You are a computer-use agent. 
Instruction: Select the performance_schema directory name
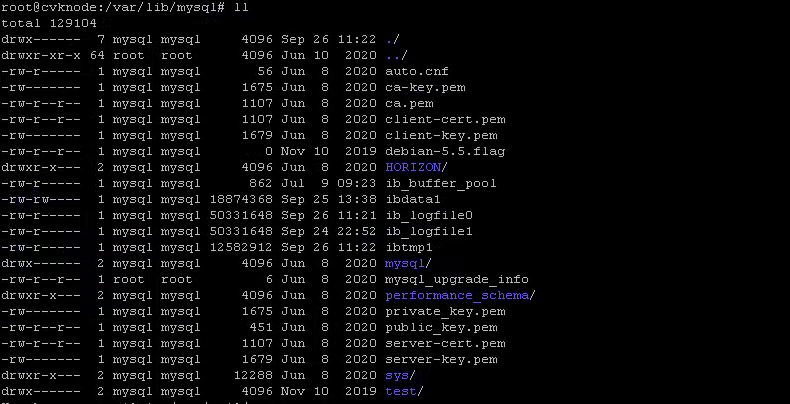click(457, 295)
